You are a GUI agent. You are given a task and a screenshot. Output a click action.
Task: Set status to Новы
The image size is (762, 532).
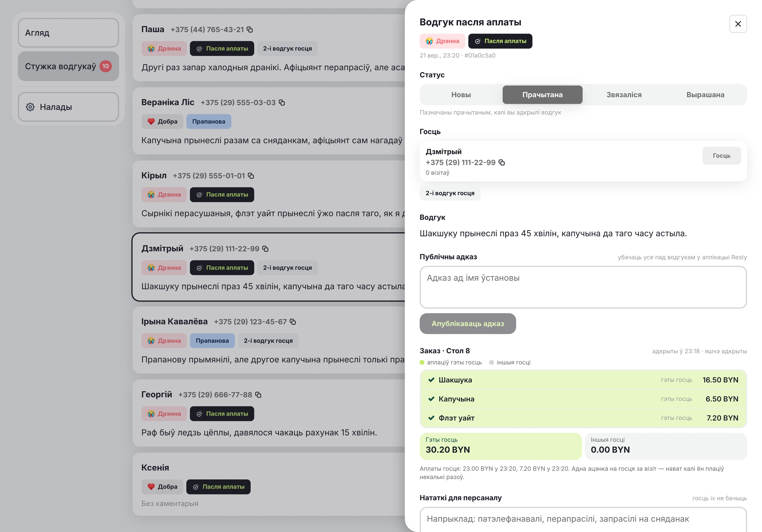461,95
